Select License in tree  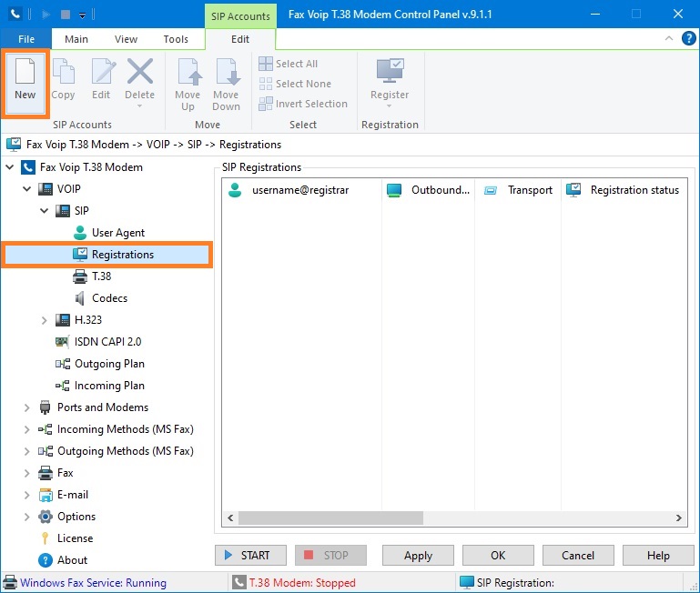[75, 538]
